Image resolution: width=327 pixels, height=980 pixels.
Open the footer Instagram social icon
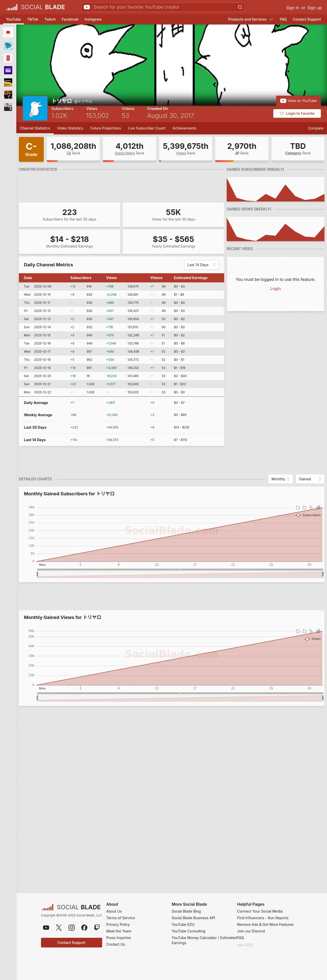coord(72,928)
